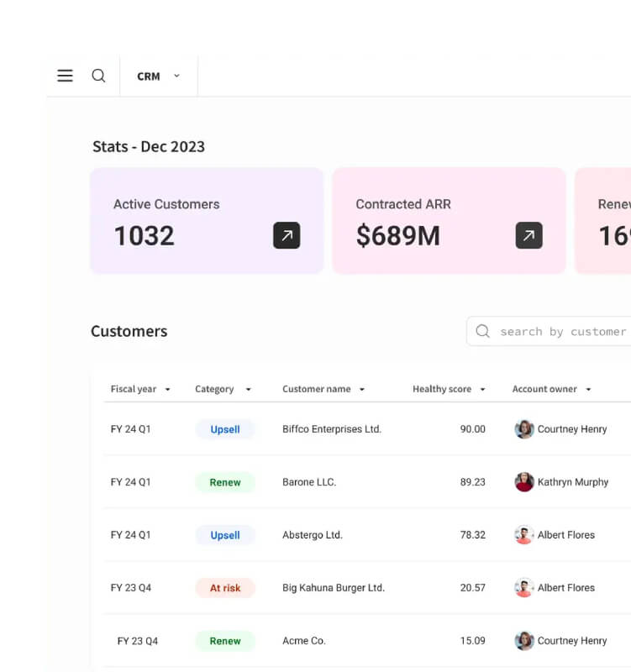Click Renew tag for Barone LLC

coord(225,482)
